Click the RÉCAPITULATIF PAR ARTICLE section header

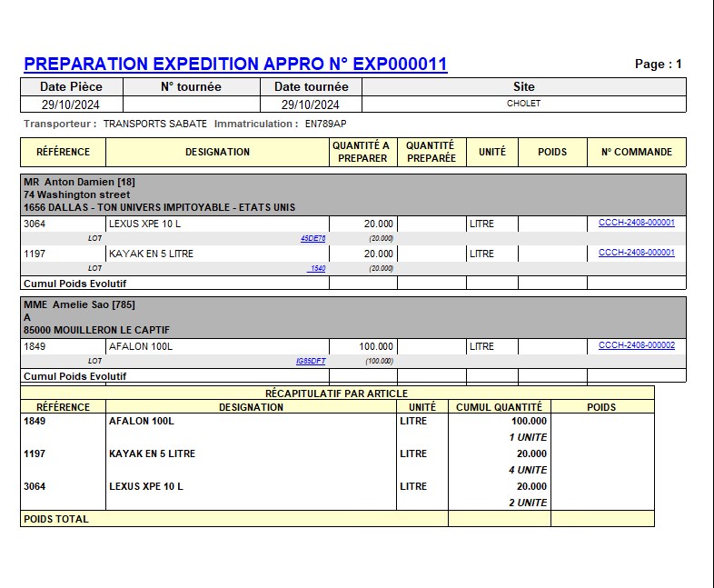click(x=336, y=394)
